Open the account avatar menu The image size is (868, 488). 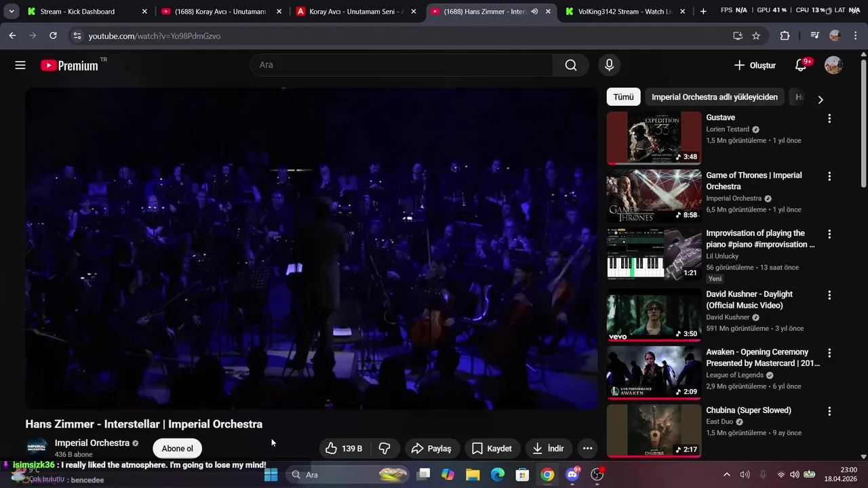(833, 65)
